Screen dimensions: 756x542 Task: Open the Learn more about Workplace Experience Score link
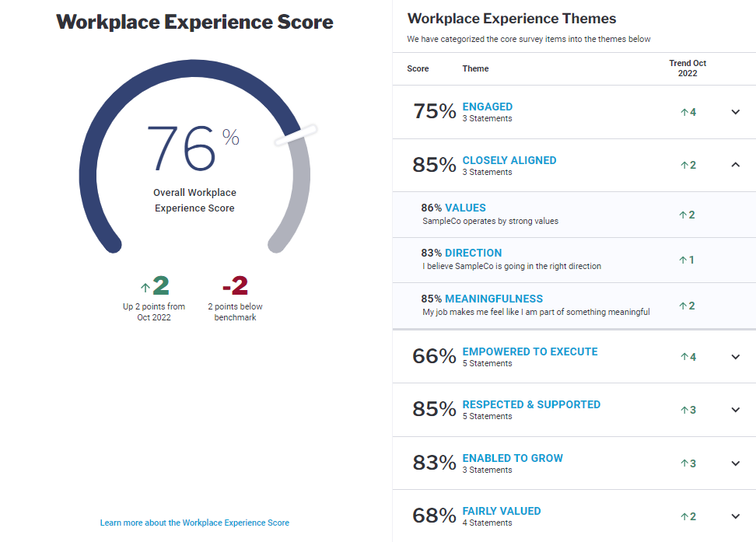(x=194, y=523)
